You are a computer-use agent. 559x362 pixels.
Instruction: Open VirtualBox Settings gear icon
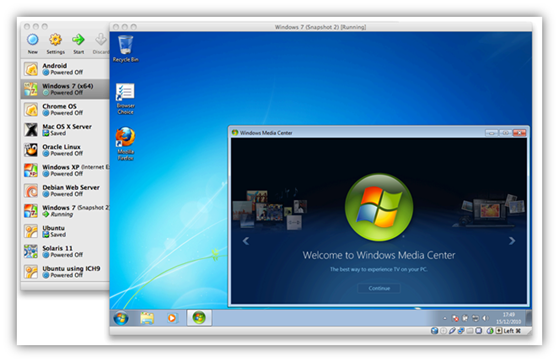coord(55,40)
